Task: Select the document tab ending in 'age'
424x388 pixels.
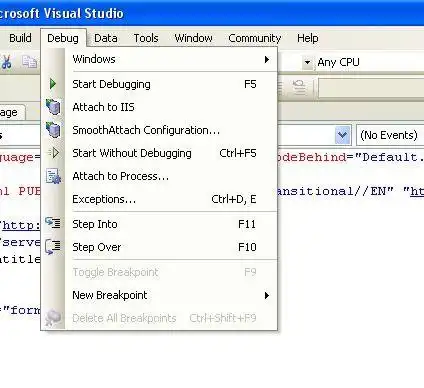Action: [x=12, y=112]
